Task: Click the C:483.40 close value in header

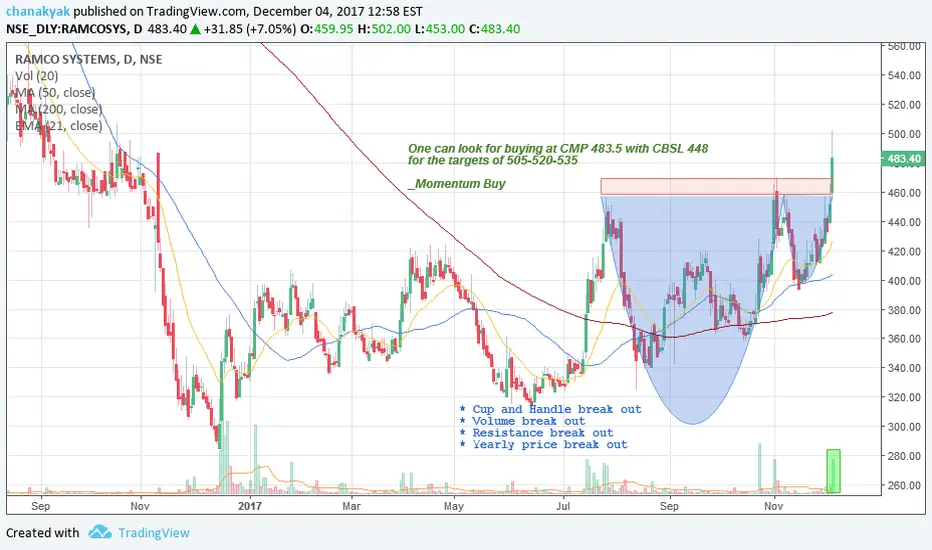Action: [495, 29]
